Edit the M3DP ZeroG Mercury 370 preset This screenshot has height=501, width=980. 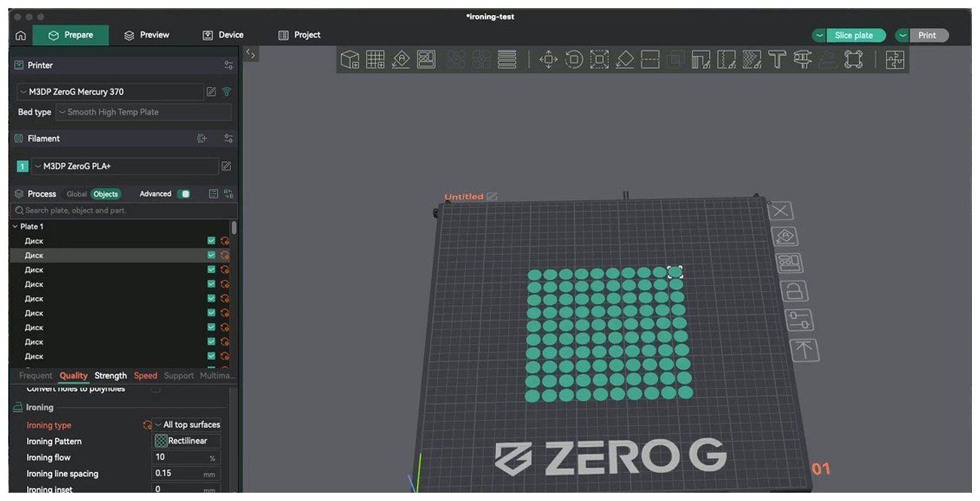[x=212, y=92]
